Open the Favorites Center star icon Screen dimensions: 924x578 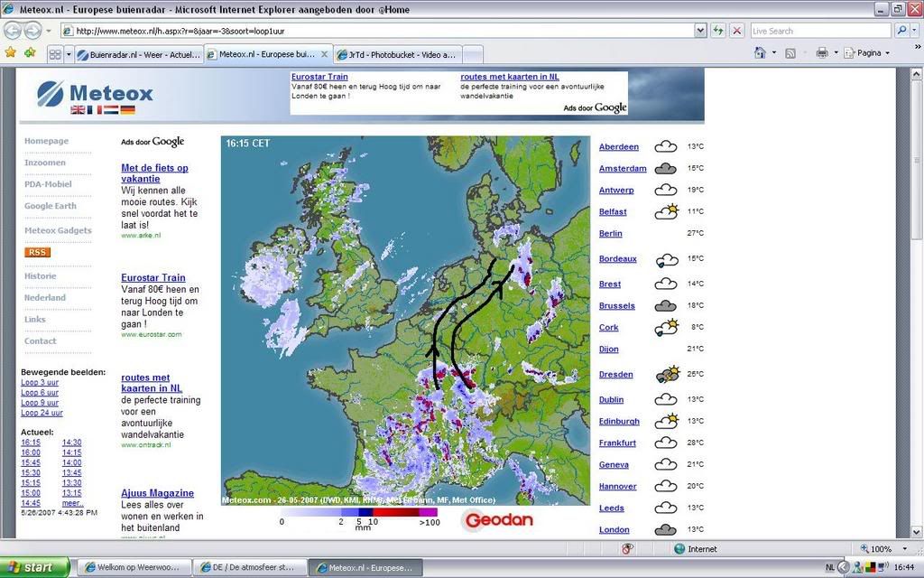click(x=10, y=53)
